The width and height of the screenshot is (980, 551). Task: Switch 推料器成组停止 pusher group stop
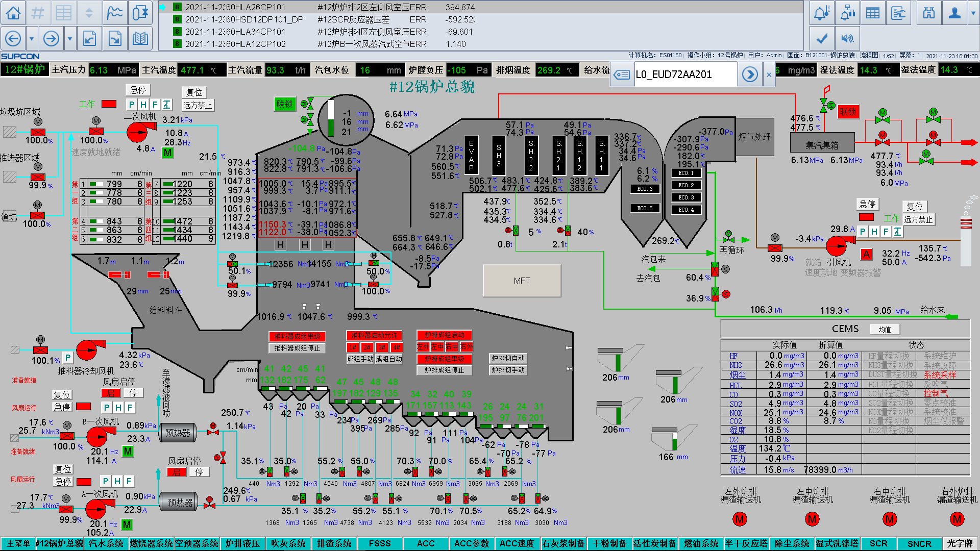click(297, 348)
